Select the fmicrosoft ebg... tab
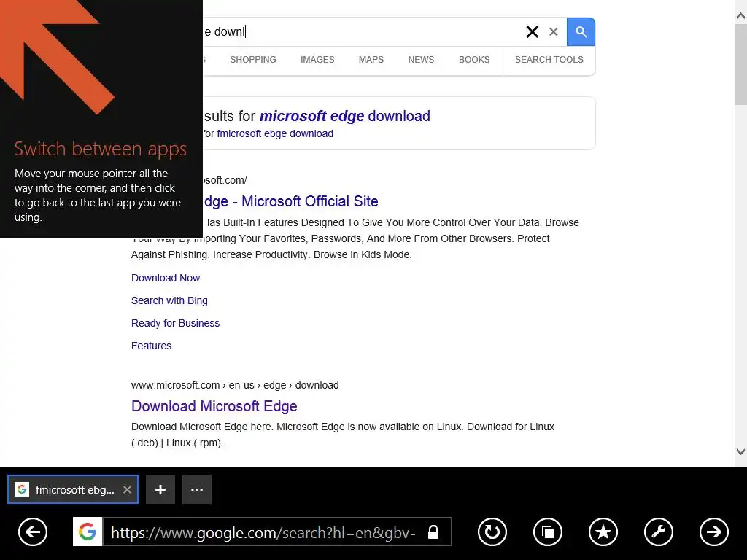The image size is (747, 560). tap(73, 489)
